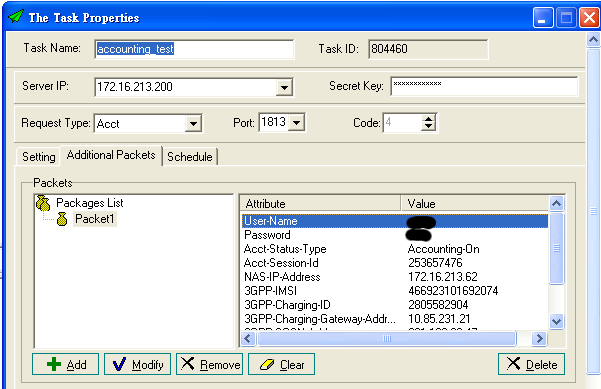The width and height of the screenshot is (601, 389).
Task: Click the 466923101692074 IMSI value
Action: coord(453,291)
